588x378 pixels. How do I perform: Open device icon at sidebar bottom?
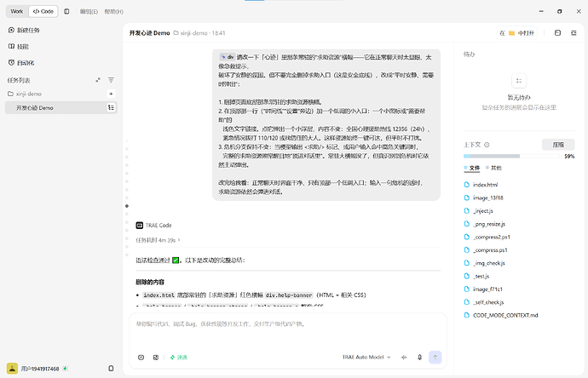point(111,369)
